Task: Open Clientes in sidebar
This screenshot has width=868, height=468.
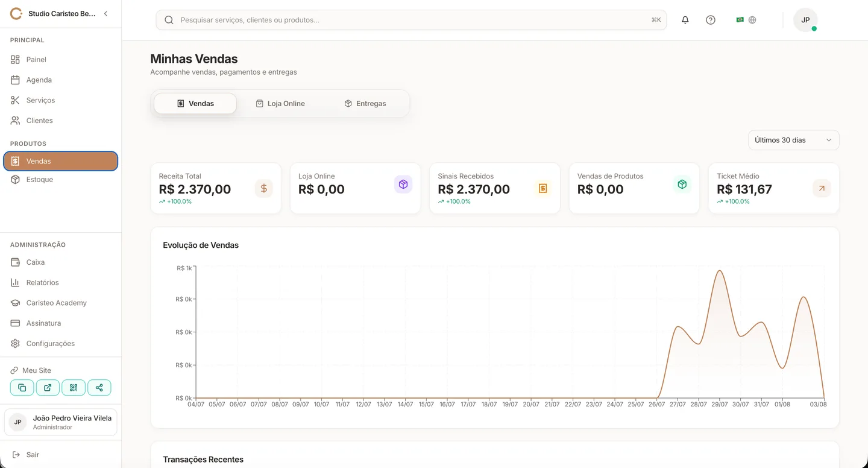Action: tap(60, 121)
